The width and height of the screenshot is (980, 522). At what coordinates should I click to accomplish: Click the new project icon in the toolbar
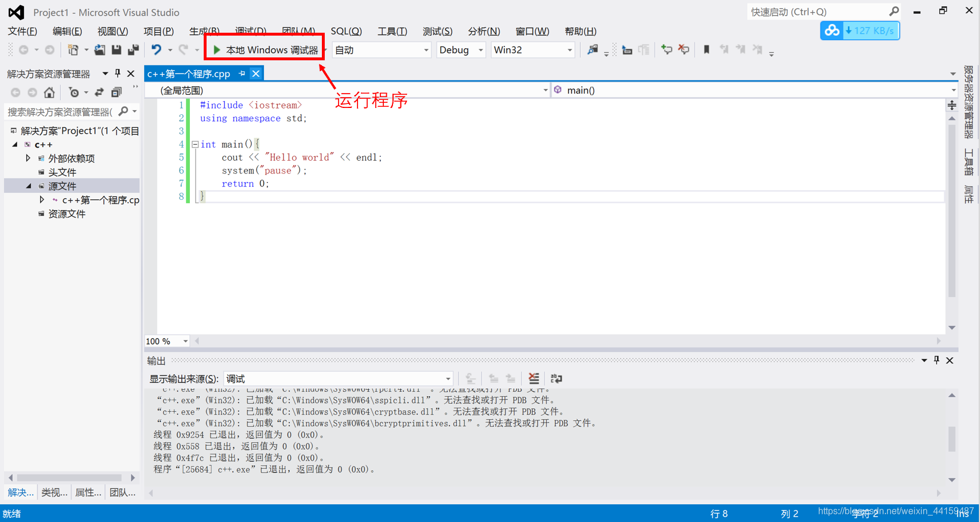point(73,50)
